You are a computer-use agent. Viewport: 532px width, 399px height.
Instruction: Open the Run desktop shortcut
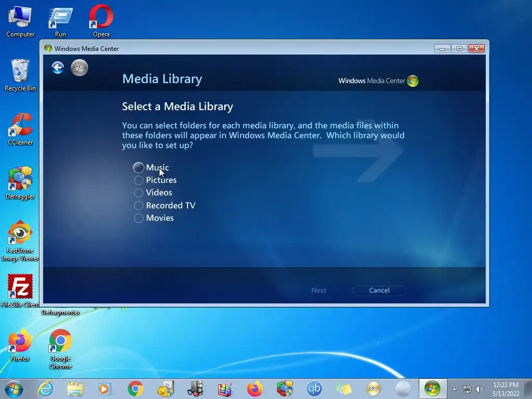(60, 21)
